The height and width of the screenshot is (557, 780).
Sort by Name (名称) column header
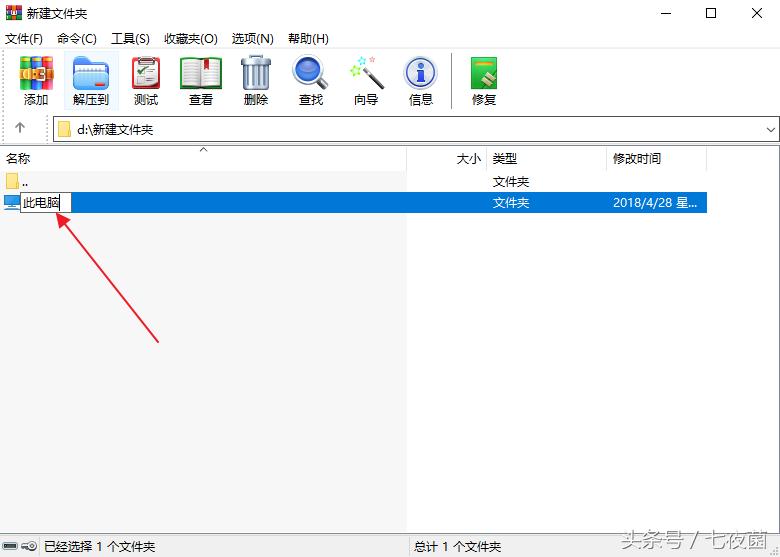tap(203, 159)
